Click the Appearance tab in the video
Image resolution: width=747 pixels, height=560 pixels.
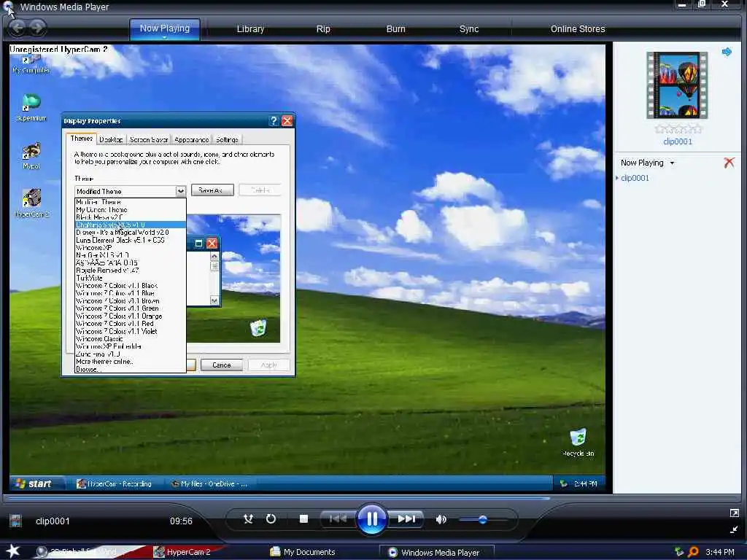point(192,139)
